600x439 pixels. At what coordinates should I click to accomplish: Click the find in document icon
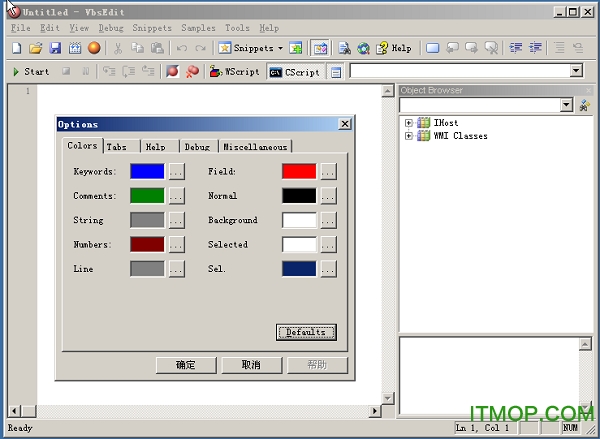coord(344,48)
